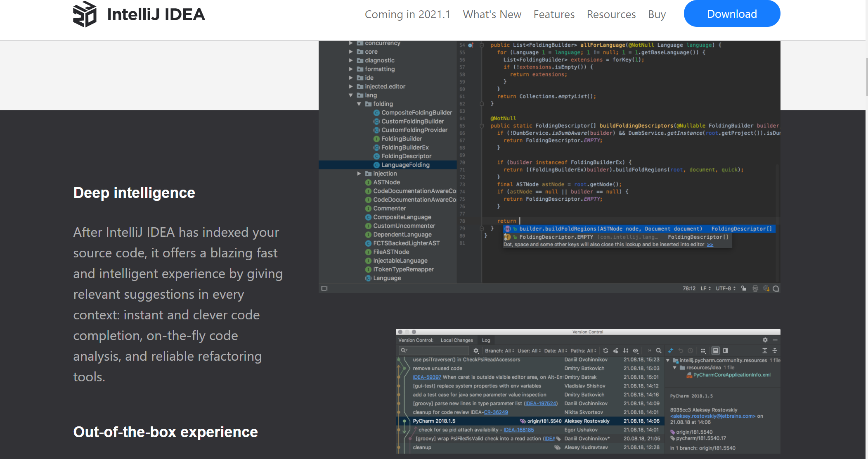Toggle the eye quick-settings icon in log toolbar
The height and width of the screenshot is (459, 868).
[x=636, y=351]
